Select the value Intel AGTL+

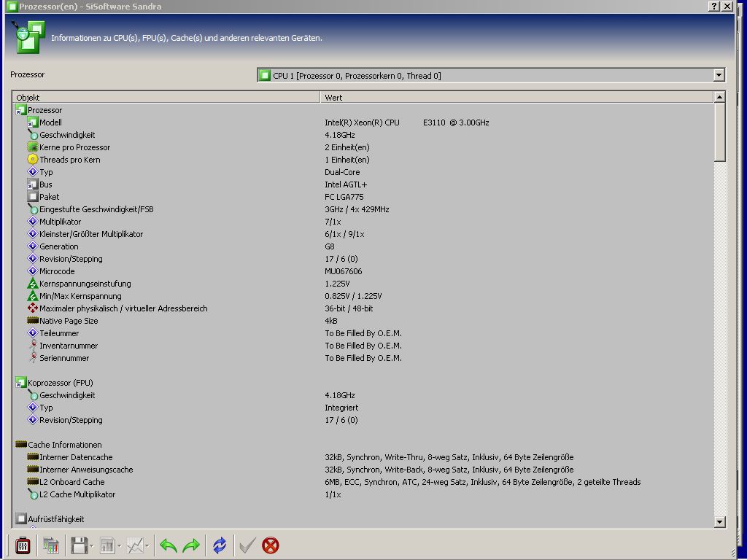[x=346, y=184]
